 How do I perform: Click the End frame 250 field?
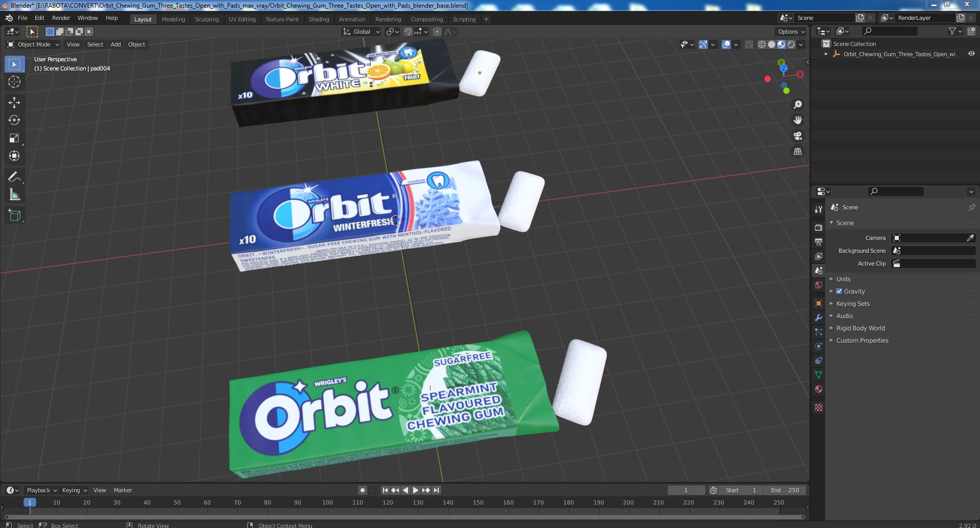(x=785, y=490)
